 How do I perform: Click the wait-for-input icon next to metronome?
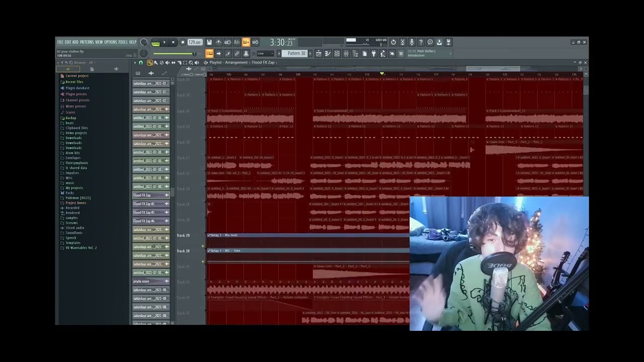pos(227,42)
